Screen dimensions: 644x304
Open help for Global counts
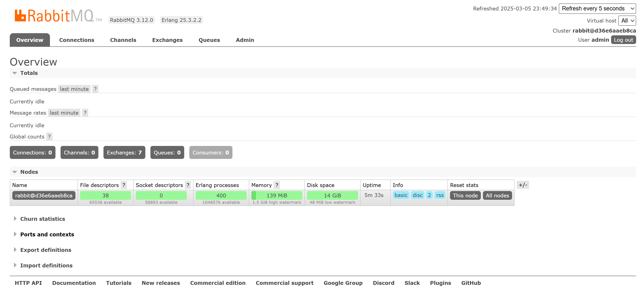coord(49,137)
